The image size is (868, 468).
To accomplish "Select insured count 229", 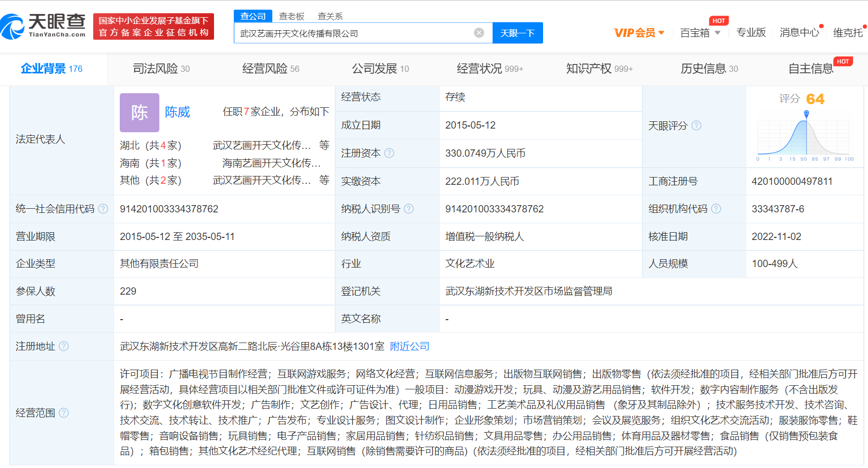I will [x=128, y=291].
